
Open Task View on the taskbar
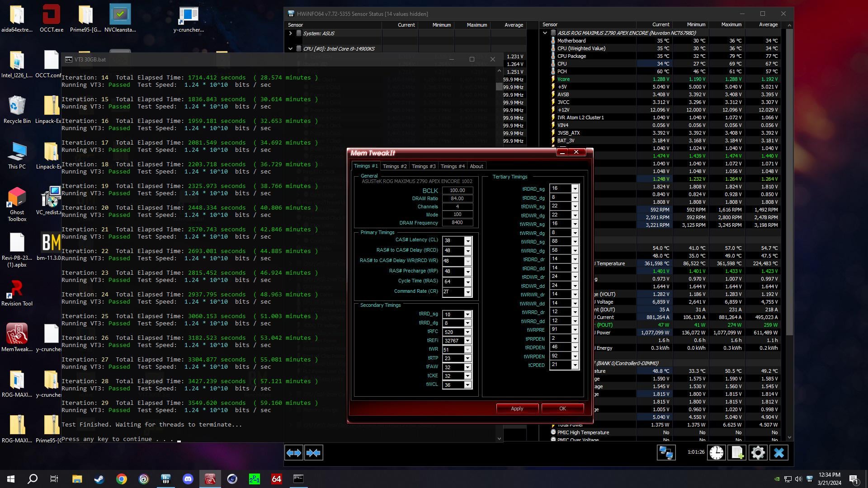[54, 479]
